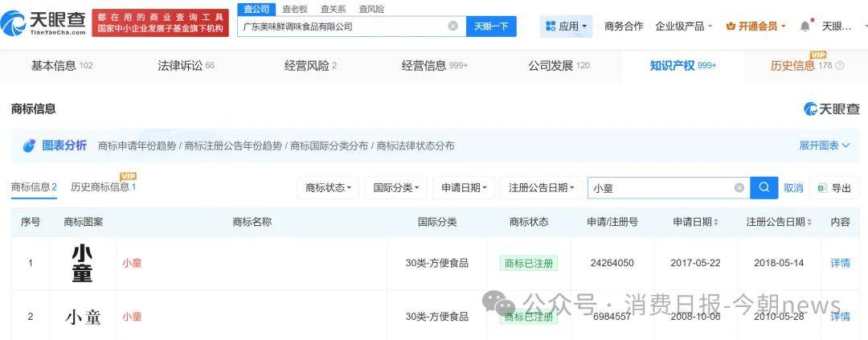The width and height of the screenshot is (868, 340).
Task: Click the 图表分析 chart icon
Action: click(x=30, y=145)
